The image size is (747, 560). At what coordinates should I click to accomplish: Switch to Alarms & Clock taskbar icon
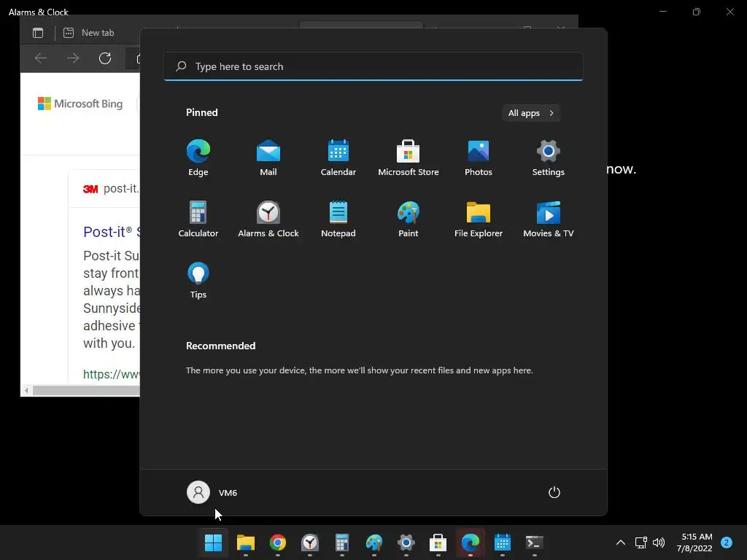(x=310, y=542)
